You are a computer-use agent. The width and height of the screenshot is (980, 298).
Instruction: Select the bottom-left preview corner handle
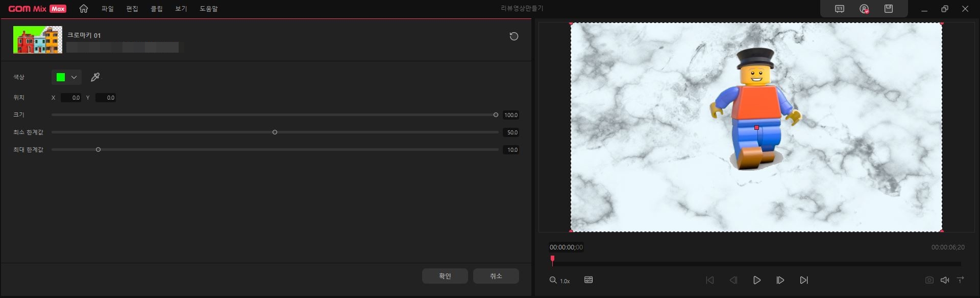[571, 231]
